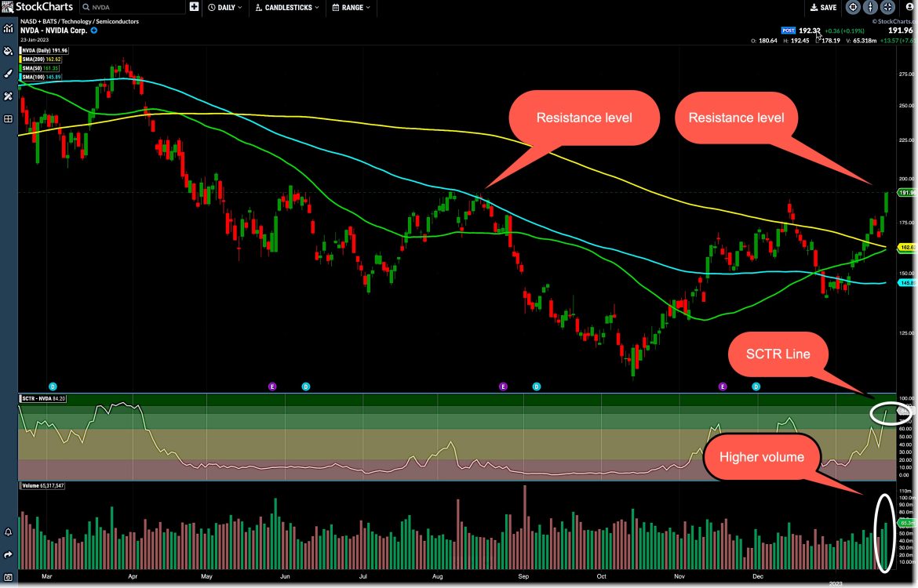
Task: Open the CANDLESTICKS chart type dropdown
Action: pyautogui.click(x=286, y=7)
